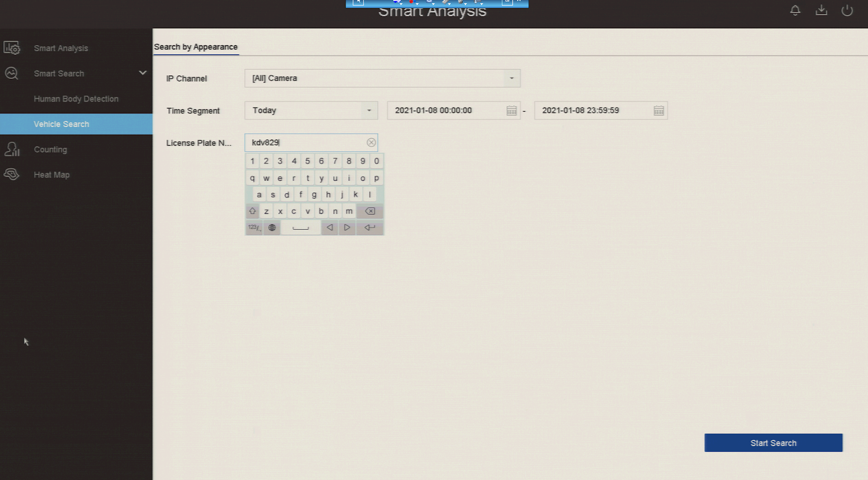Select the Search by Appearance tab
The height and width of the screenshot is (480, 868).
(196, 47)
